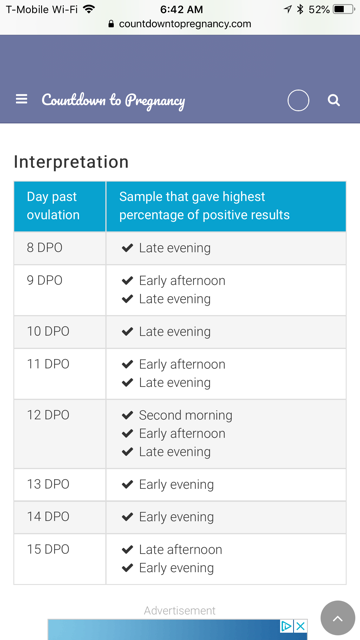Tap the battery icon in status bar
Viewport: 360px width, 640px height.
click(x=344, y=9)
